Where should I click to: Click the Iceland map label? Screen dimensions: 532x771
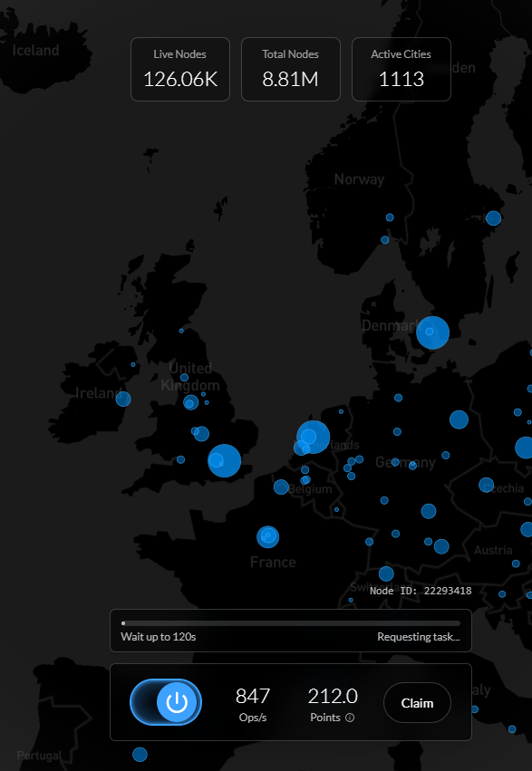point(35,50)
